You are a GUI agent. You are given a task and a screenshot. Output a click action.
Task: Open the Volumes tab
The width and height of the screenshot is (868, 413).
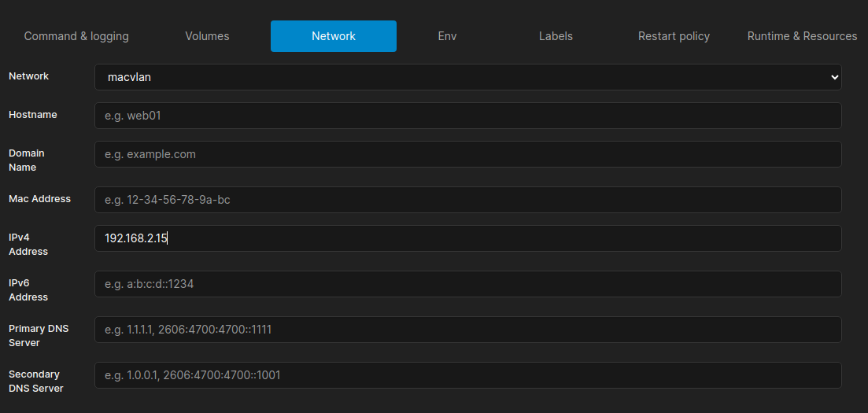click(x=207, y=36)
